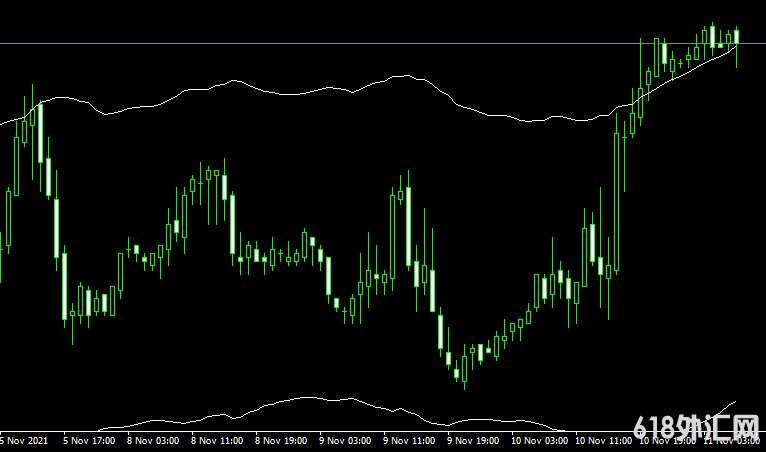Image resolution: width=766 pixels, height=452 pixels.
Task: Click the '10 Nov 11:00' time axis label
Action: tap(603, 441)
